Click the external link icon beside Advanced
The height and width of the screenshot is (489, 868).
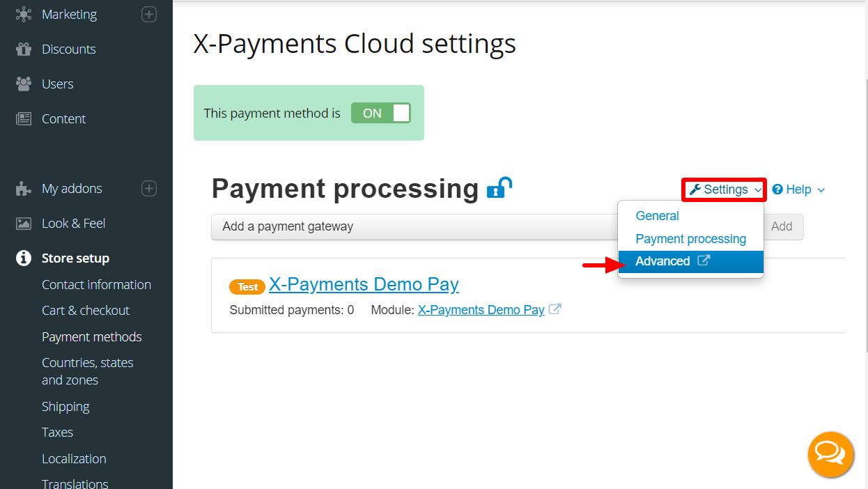(x=704, y=261)
